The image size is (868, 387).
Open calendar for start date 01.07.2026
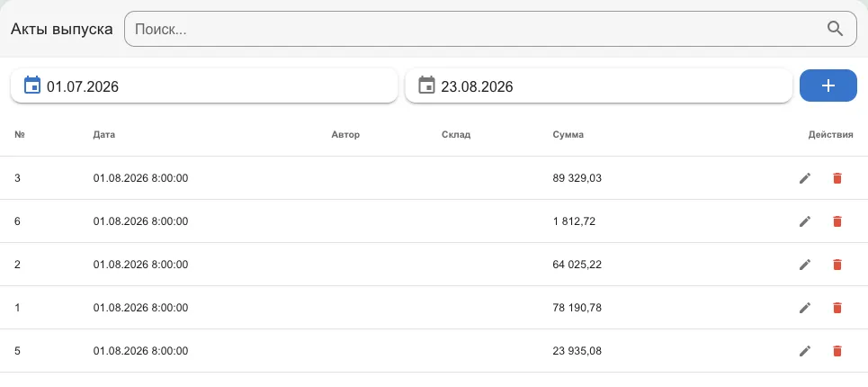pos(32,85)
